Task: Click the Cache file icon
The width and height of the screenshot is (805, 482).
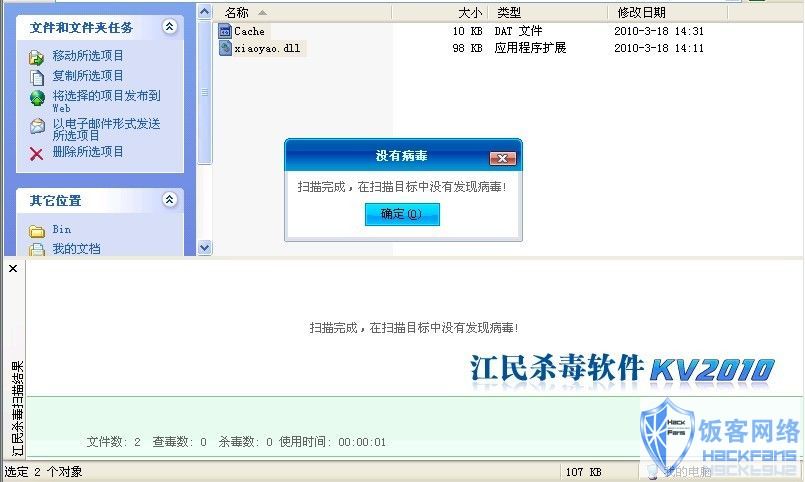Action: pyautogui.click(x=225, y=31)
